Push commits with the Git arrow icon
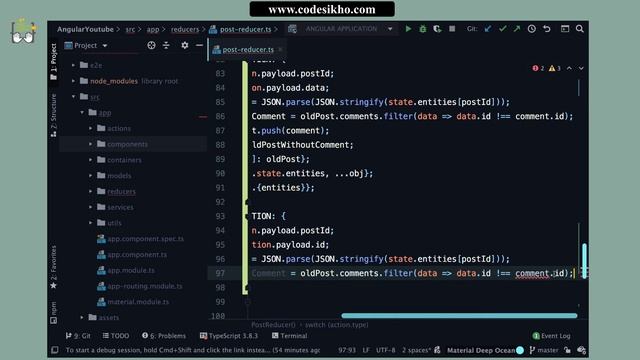 517,29
